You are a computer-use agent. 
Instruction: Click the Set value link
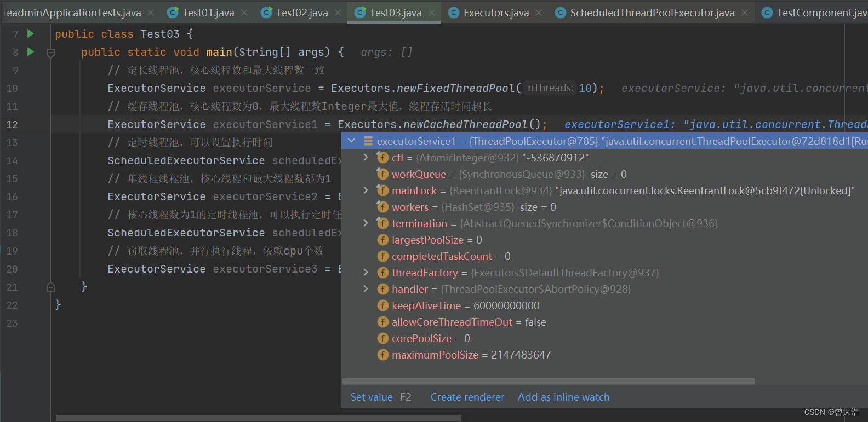pyautogui.click(x=372, y=397)
